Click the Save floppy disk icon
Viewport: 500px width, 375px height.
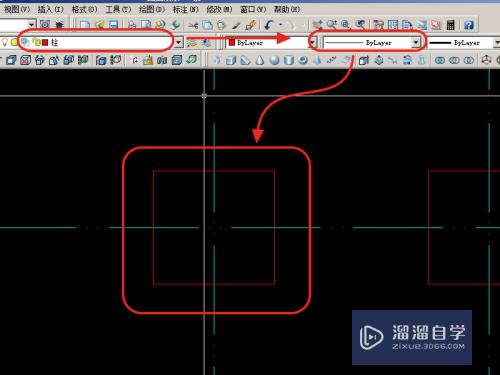click(114, 25)
